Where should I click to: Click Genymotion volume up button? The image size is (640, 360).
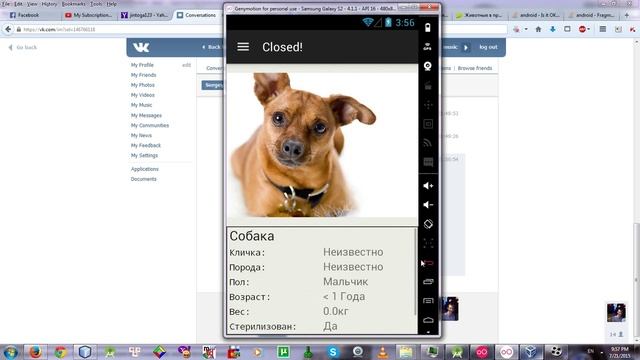(x=428, y=186)
